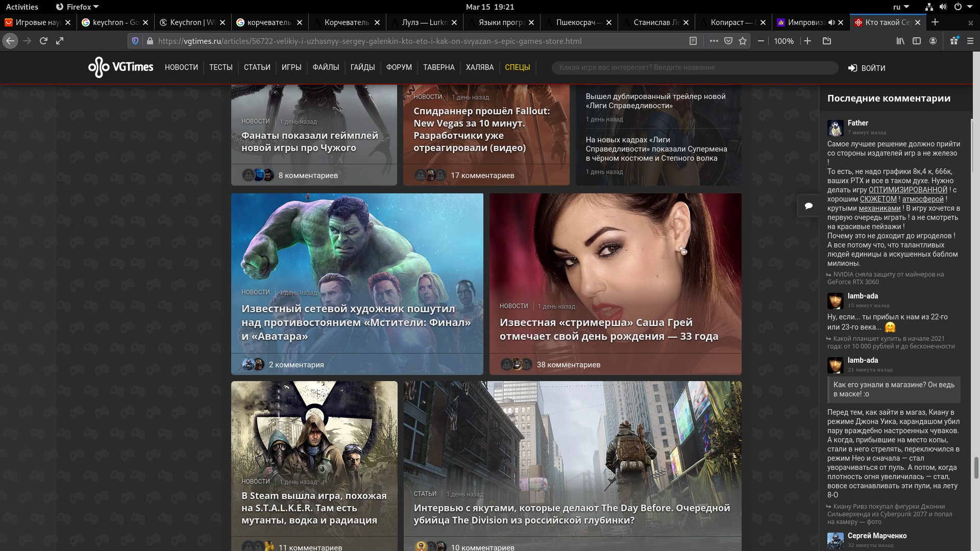Reload the page with the refresh icon
980x551 pixels.
coord(43,41)
